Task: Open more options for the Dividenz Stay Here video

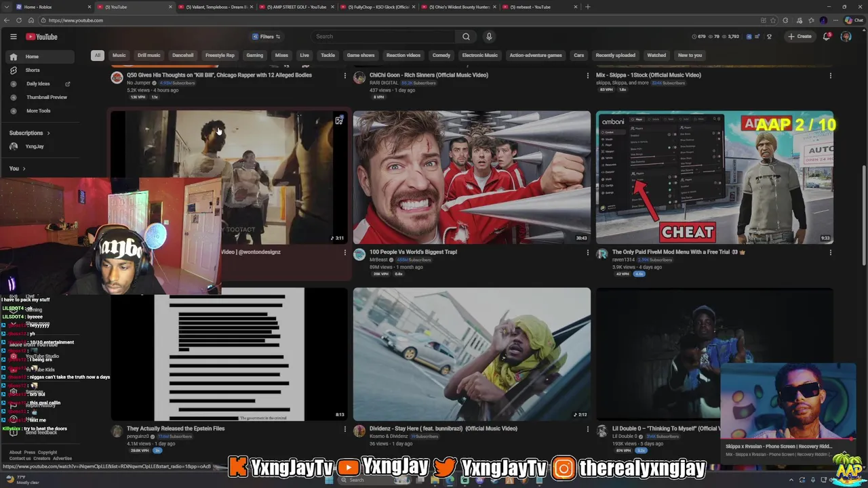Action: [587, 429]
